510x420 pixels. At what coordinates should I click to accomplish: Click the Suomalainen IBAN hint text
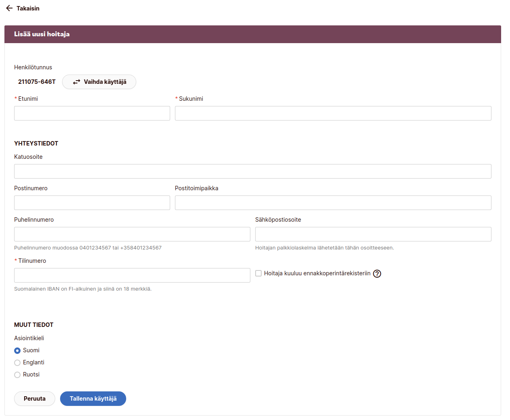pyautogui.click(x=83, y=289)
